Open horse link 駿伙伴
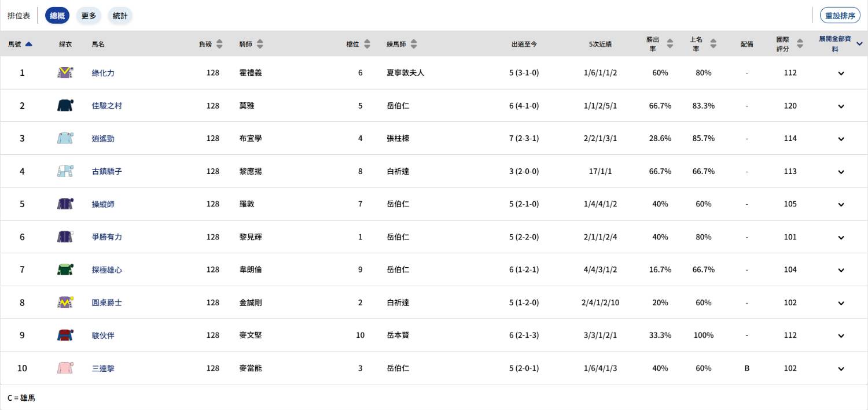This screenshot has height=410, width=868. pos(103,335)
